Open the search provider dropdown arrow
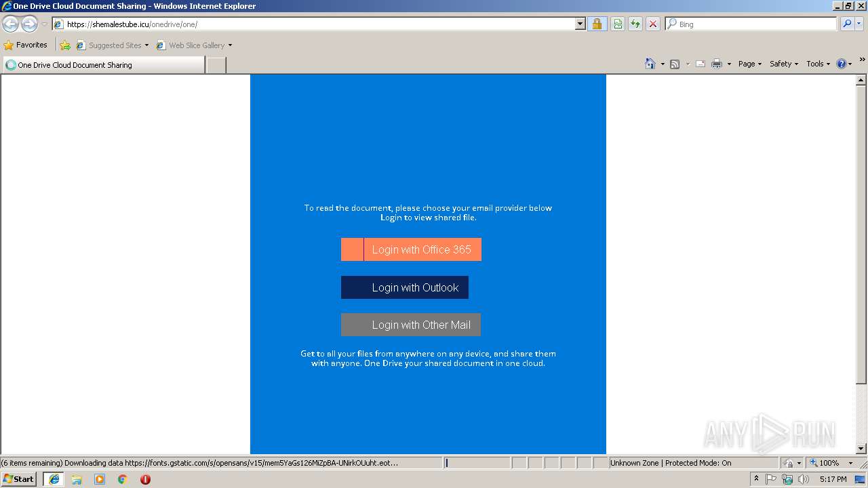 click(x=859, y=24)
